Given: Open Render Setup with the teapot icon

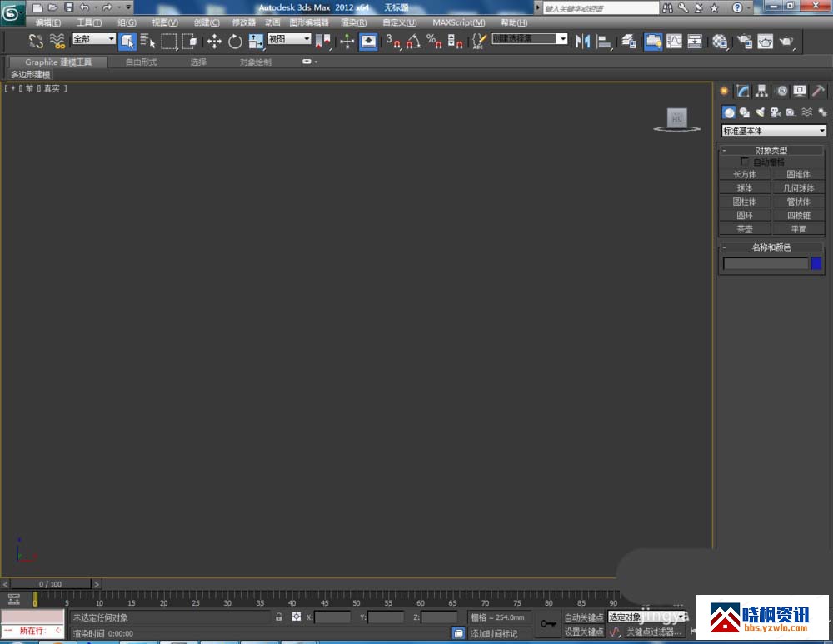Looking at the screenshot, I should [745, 41].
